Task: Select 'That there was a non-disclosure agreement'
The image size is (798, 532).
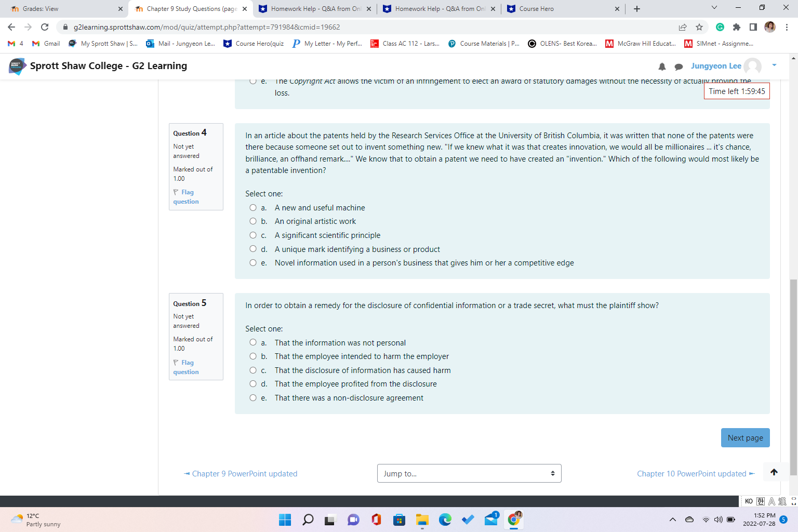Action: coord(253,397)
